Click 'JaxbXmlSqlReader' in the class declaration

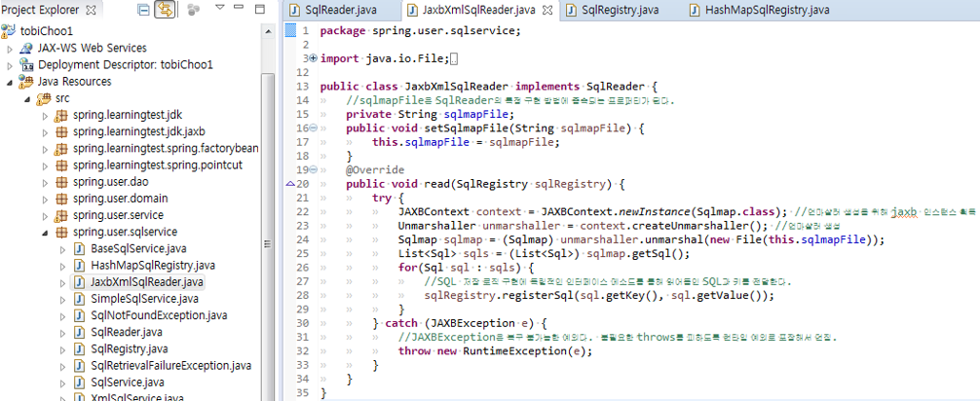pyautogui.click(x=458, y=87)
